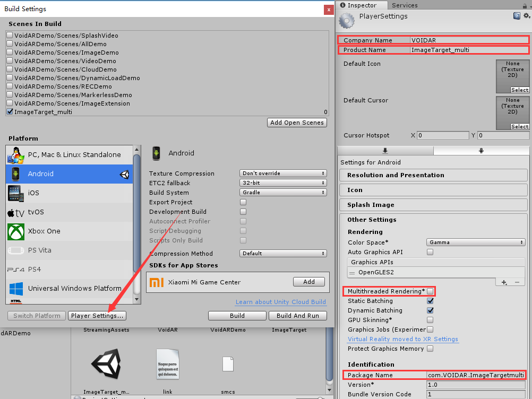Open the Inspector settings cog menu
Image resolution: width=532 pixels, height=399 pixels.
527,15
